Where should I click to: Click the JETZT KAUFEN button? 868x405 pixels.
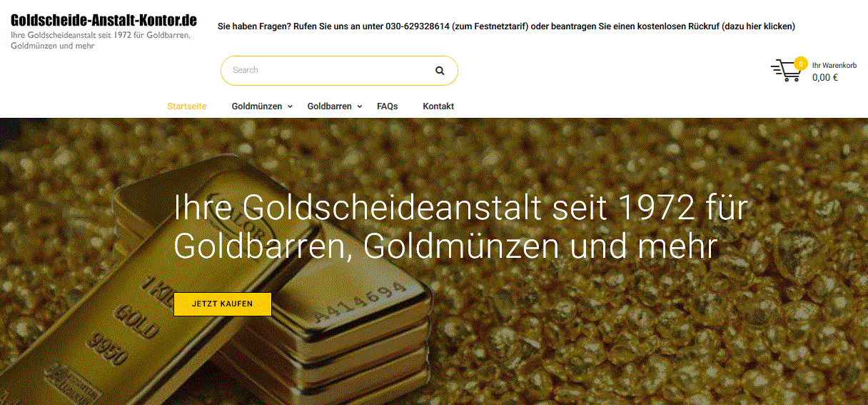point(223,304)
